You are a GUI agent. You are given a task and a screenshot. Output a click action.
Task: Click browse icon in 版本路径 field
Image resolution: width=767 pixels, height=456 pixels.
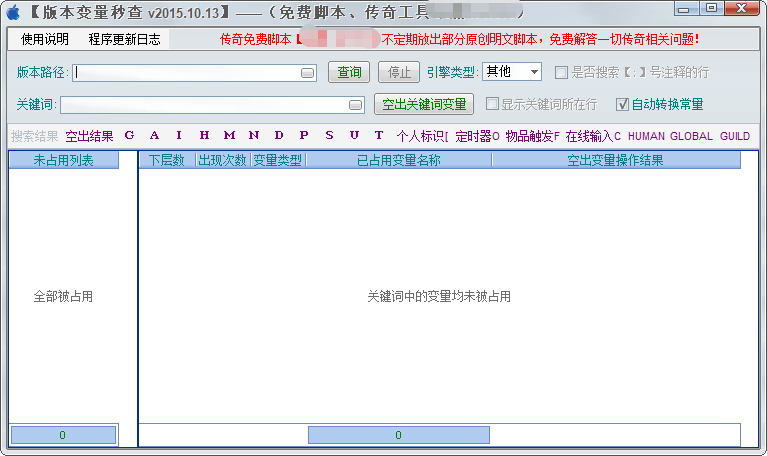point(308,73)
